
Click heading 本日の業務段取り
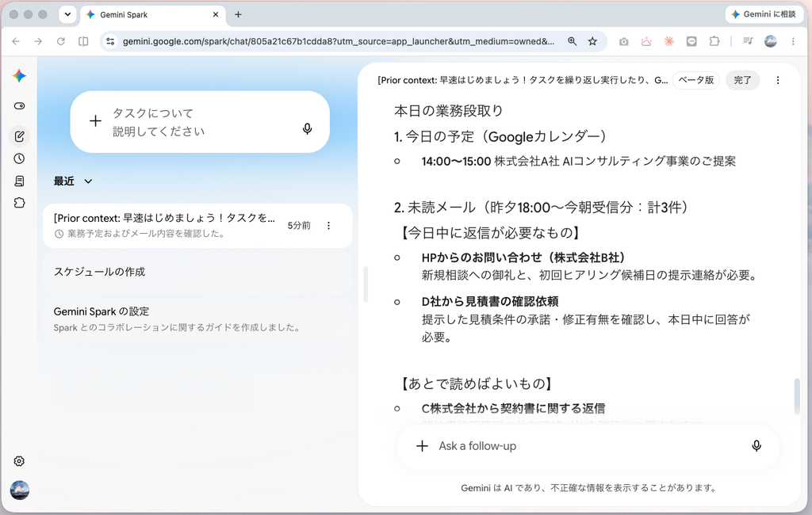point(449,111)
